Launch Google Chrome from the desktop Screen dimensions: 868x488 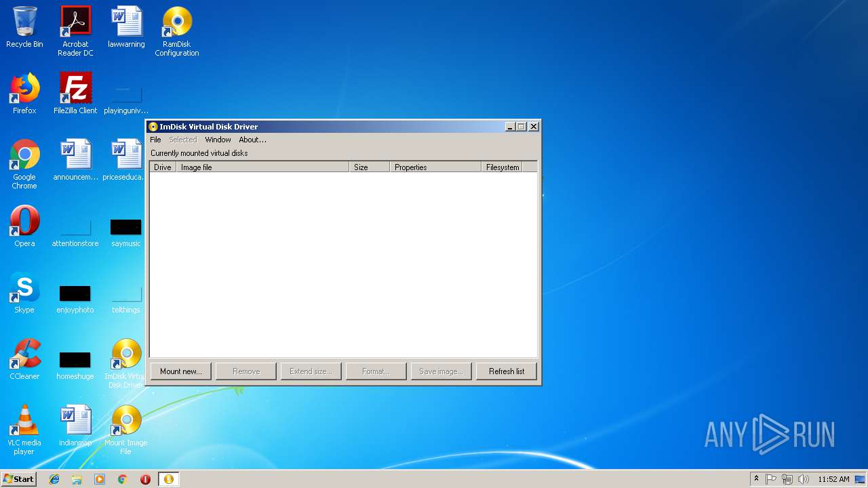pos(24,164)
